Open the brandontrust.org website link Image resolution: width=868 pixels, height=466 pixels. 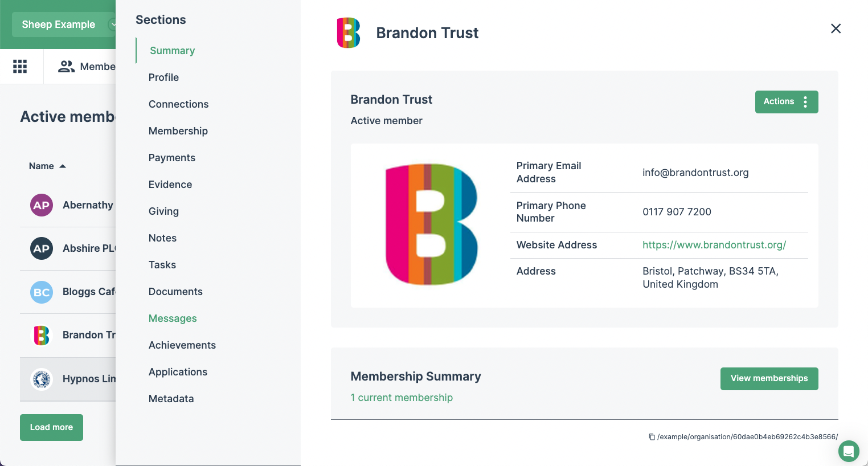click(714, 245)
